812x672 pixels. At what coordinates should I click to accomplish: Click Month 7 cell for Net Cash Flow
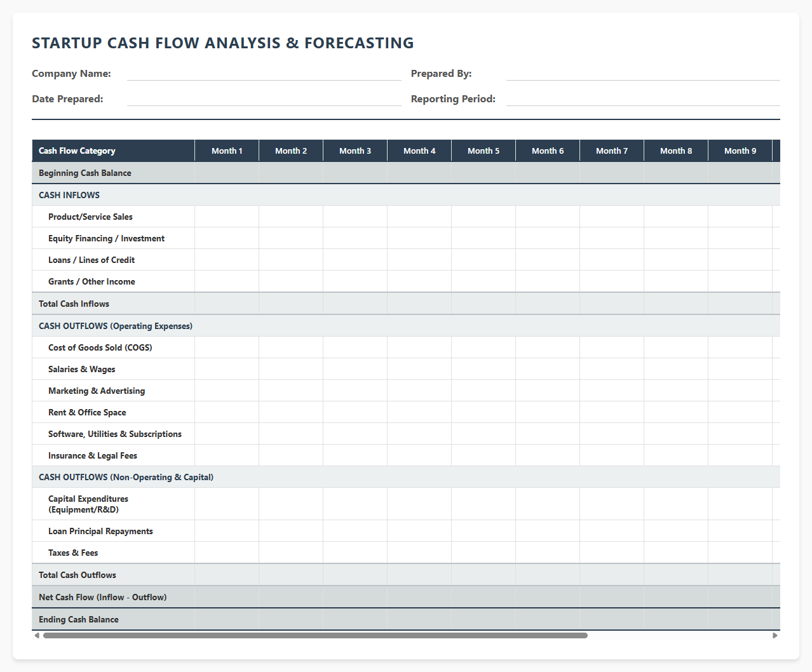(612, 597)
